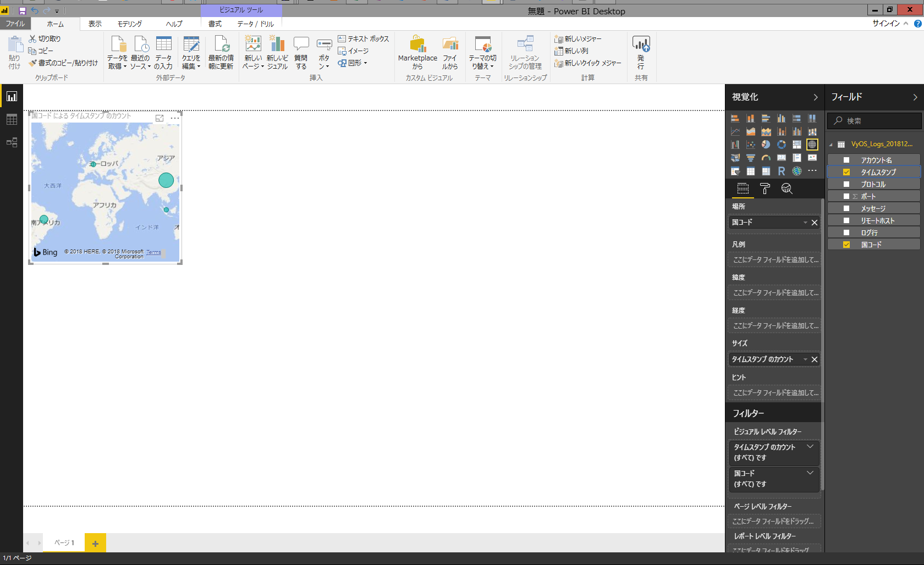Screen dimensions: 924x565
Task: Click 新しいメジャー in the ribbon
Action: point(578,39)
